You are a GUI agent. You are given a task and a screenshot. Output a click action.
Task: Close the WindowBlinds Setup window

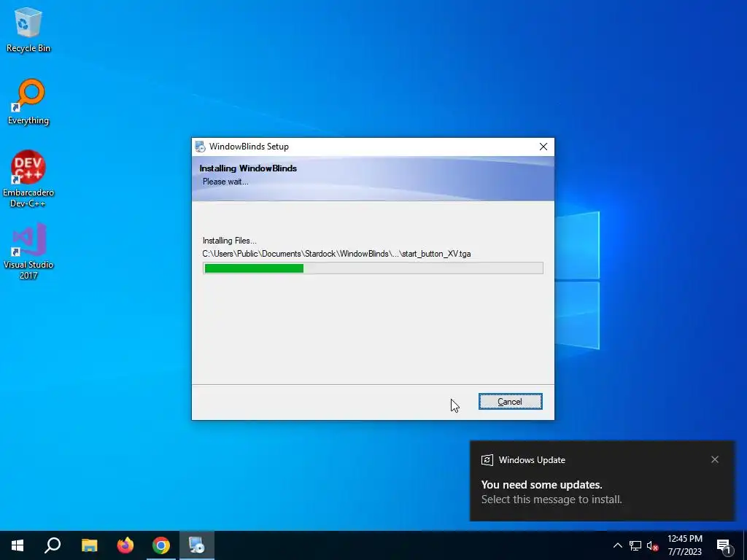543,147
